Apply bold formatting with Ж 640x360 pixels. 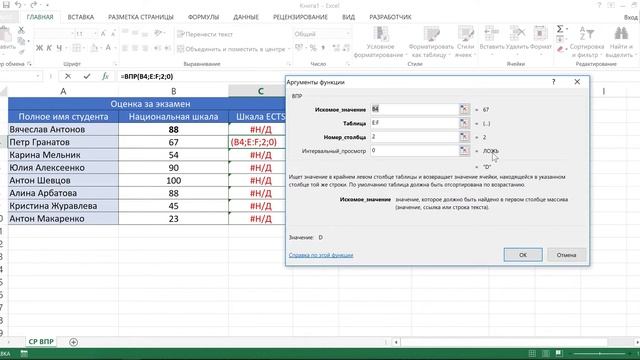(39, 48)
